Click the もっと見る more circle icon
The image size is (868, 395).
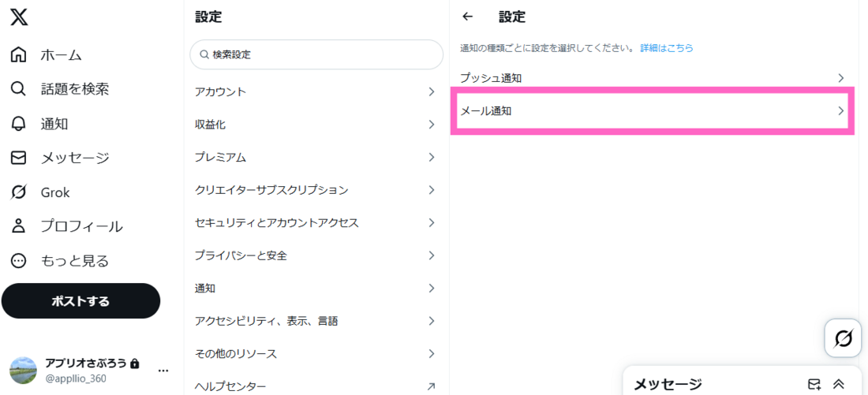[19, 260]
